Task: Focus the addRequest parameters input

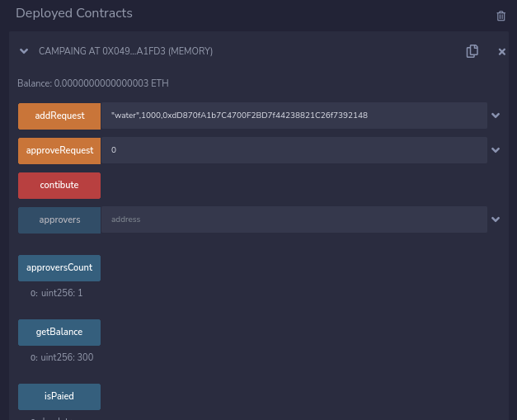Action: (x=294, y=116)
